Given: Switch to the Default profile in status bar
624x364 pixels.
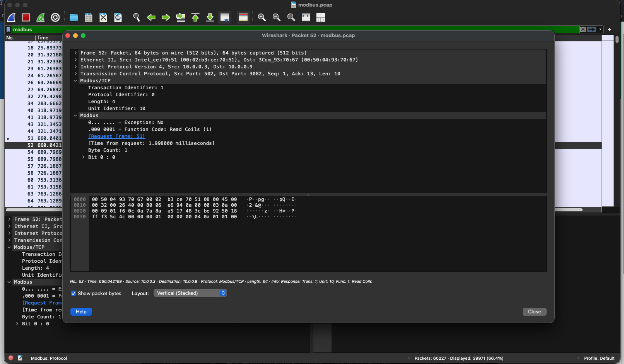Looking at the screenshot, I should tap(599, 358).
